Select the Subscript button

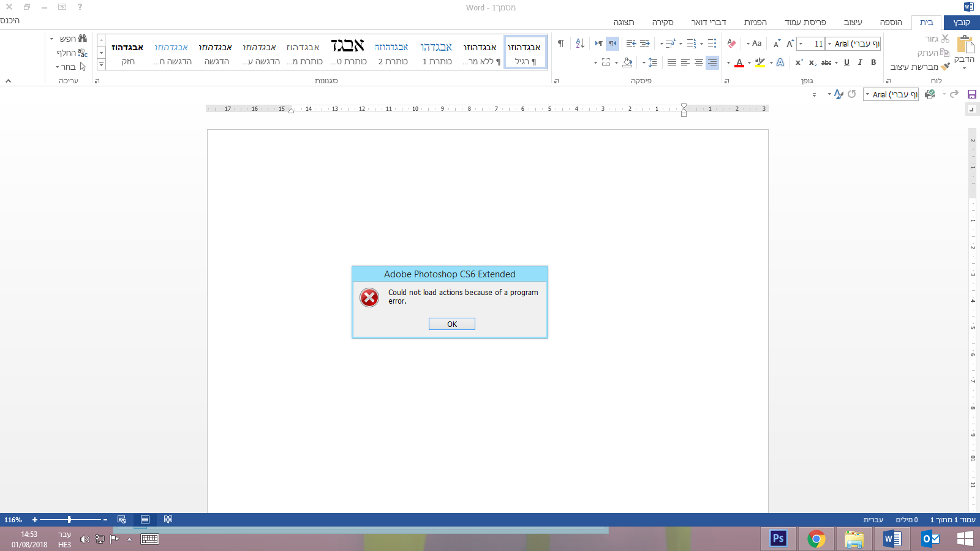(x=812, y=62)
